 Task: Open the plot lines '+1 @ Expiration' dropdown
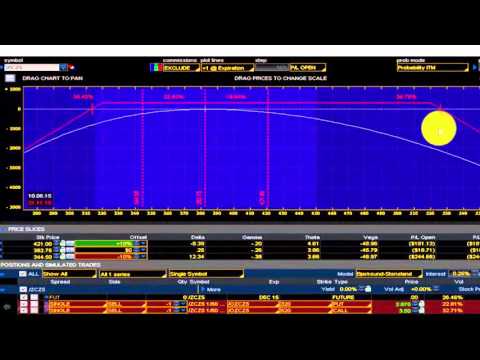[228, 68]
